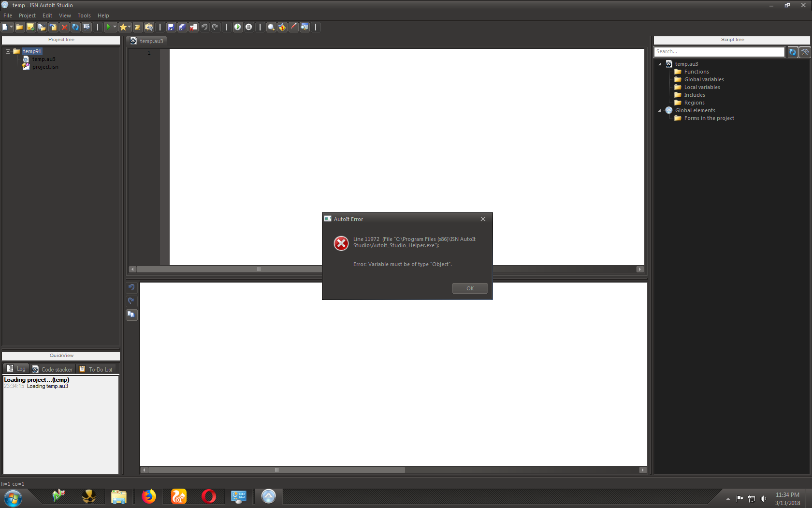Click the window info magnifier tool icon

[304, 27]
